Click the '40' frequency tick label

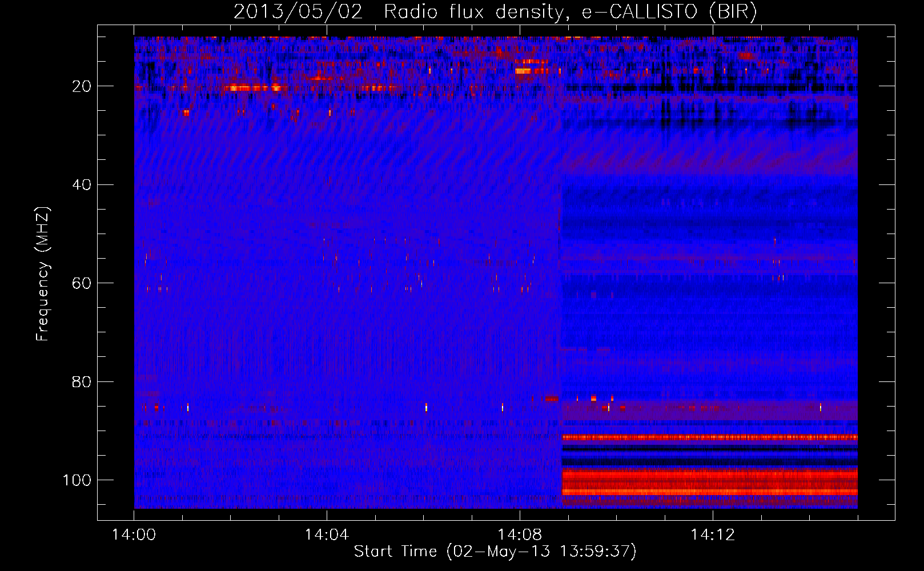point(82,185)
